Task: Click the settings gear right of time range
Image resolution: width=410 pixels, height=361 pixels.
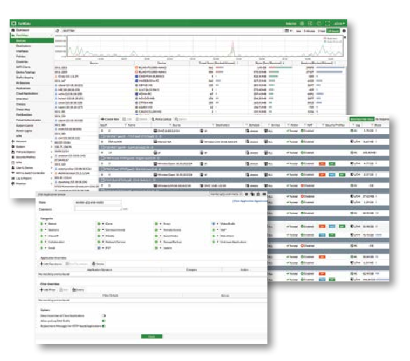Action: 344,31
